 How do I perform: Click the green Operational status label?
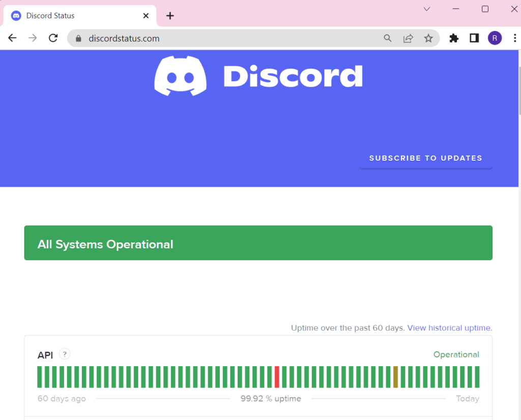tap(456, 354)
